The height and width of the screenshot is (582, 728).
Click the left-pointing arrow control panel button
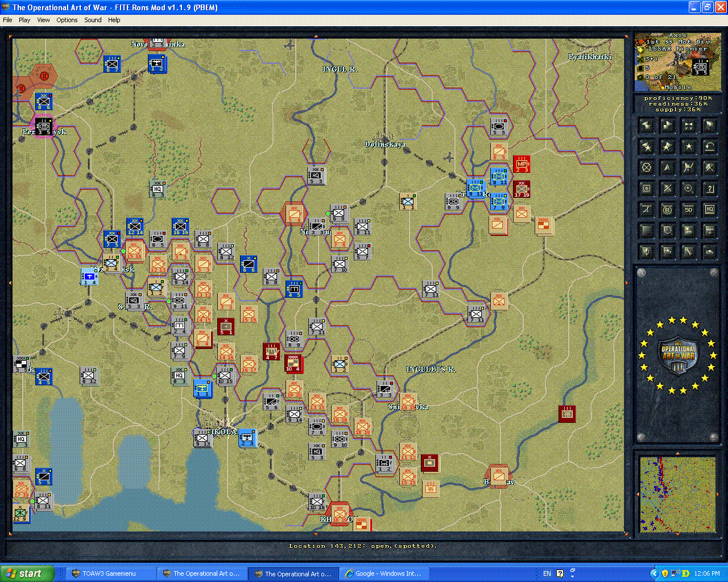click(646, 126)
